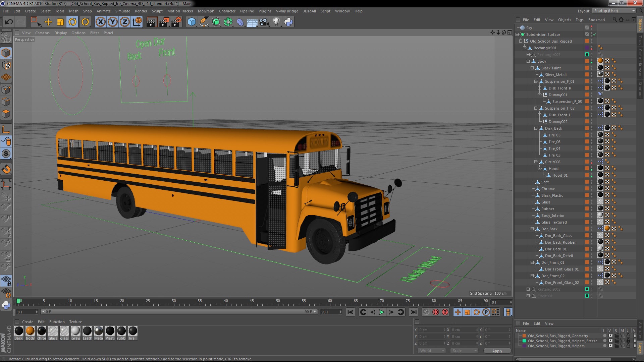Click the Python script icon in top toolbar
This screenshot has height=362, width=644.
pyautogui.click(x=288, y=22)
